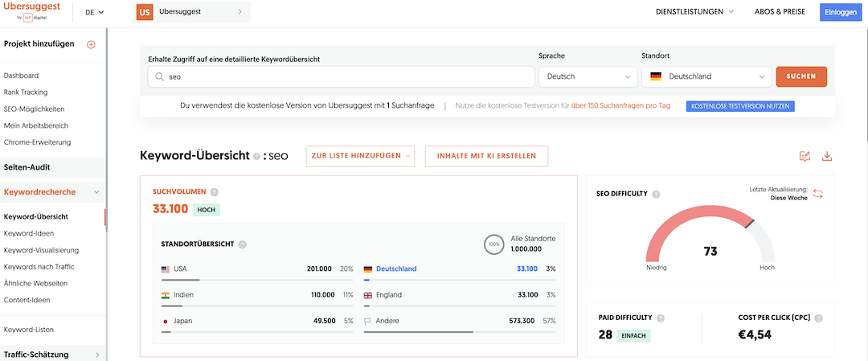Open the DIENSTLEISTUNGEN dropdown menu

tap(694, 11)
